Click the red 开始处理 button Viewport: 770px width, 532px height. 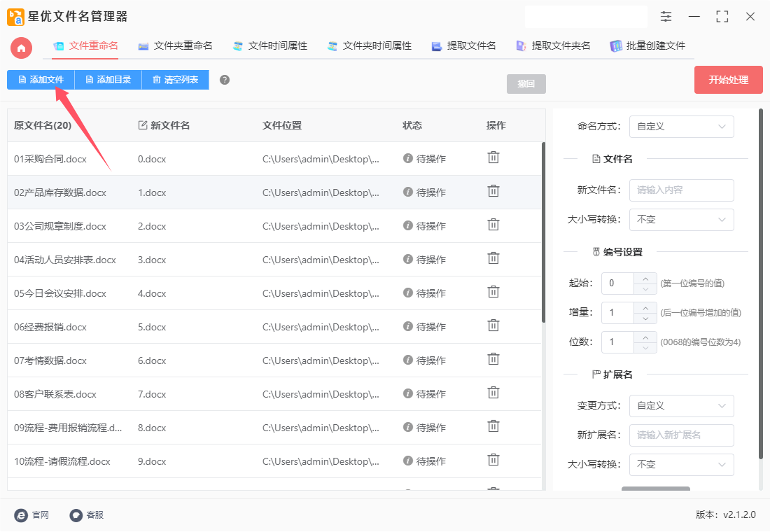tap(728, 80)
